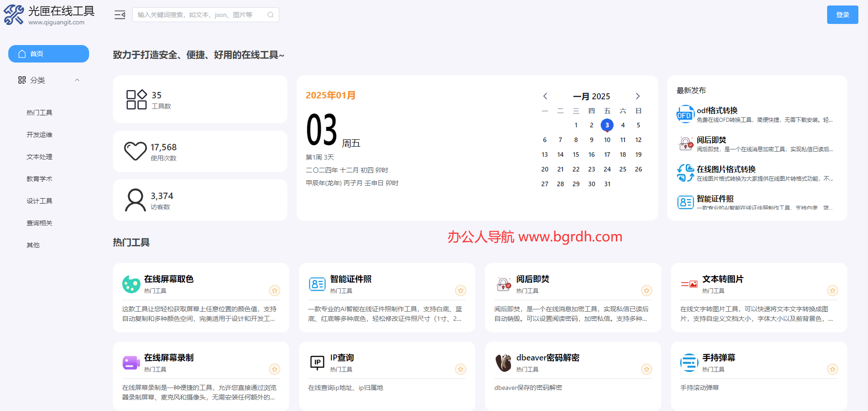Select 开发运维 category in sidebar
This screenshot has height=411, width=868.
pyautogui.click(x=39, y=135)
